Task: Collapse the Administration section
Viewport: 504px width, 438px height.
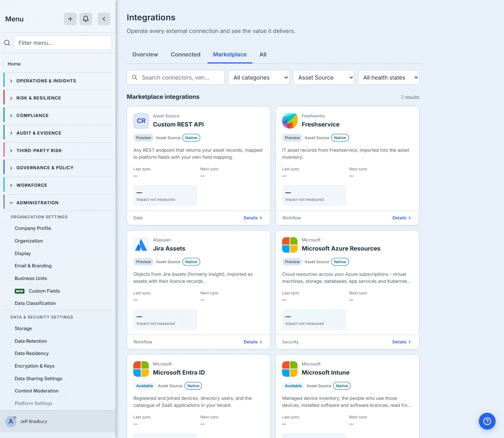Action: (58, 203)
